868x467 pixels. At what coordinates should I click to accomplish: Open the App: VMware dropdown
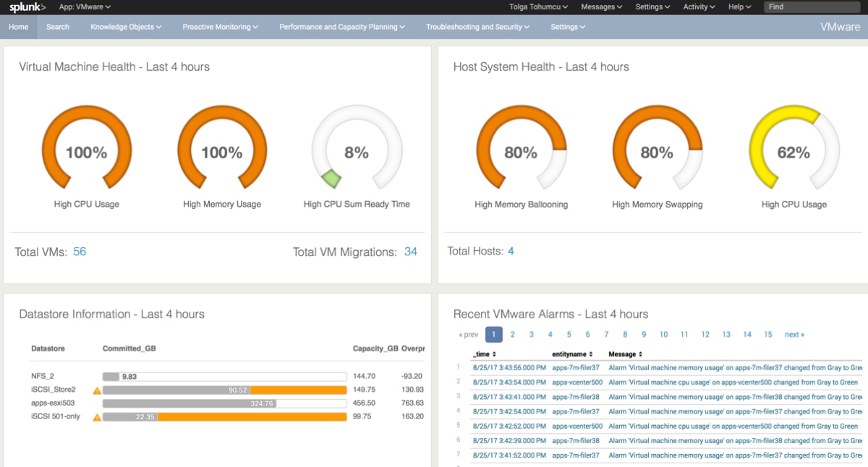(x=85, y=7)
